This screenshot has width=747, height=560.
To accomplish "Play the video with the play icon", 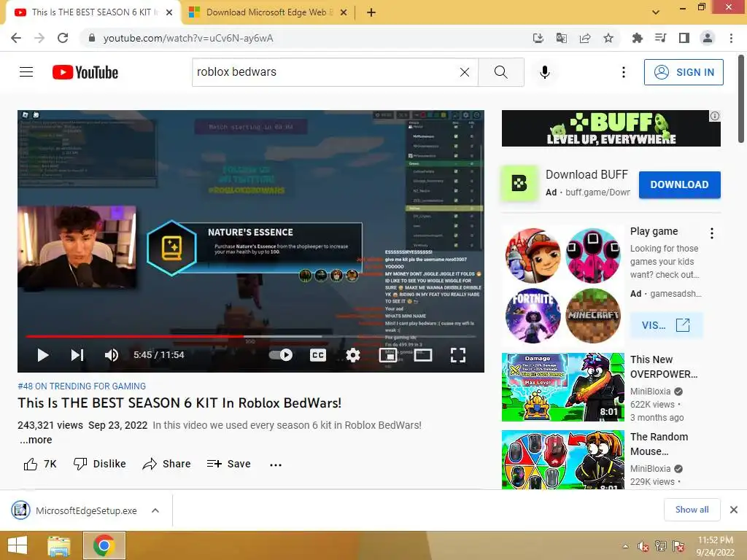I will (x=43, y=355).
